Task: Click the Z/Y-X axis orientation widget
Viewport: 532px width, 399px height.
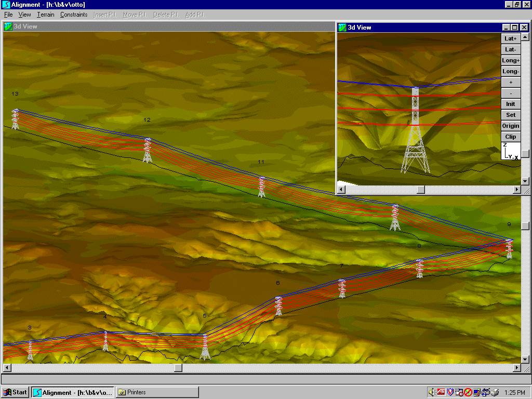Action: click(x=510, y=151)
